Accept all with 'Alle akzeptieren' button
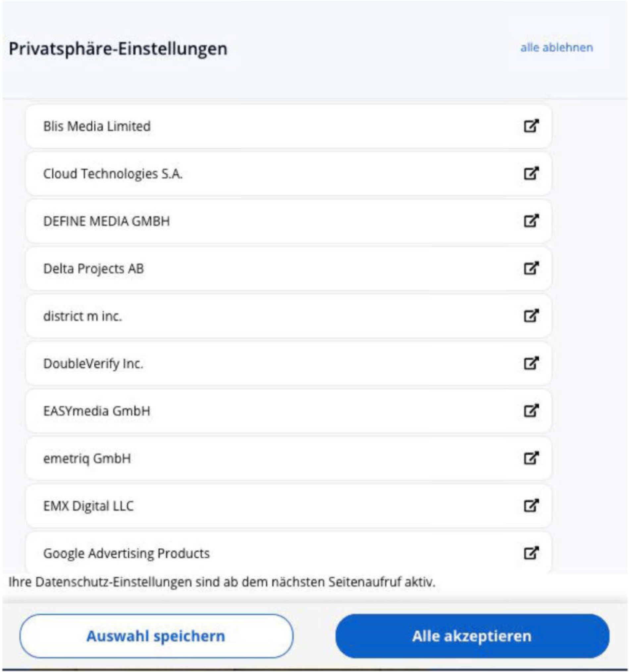The height and width of the screenshot is (672, 629). pos(472,636)
